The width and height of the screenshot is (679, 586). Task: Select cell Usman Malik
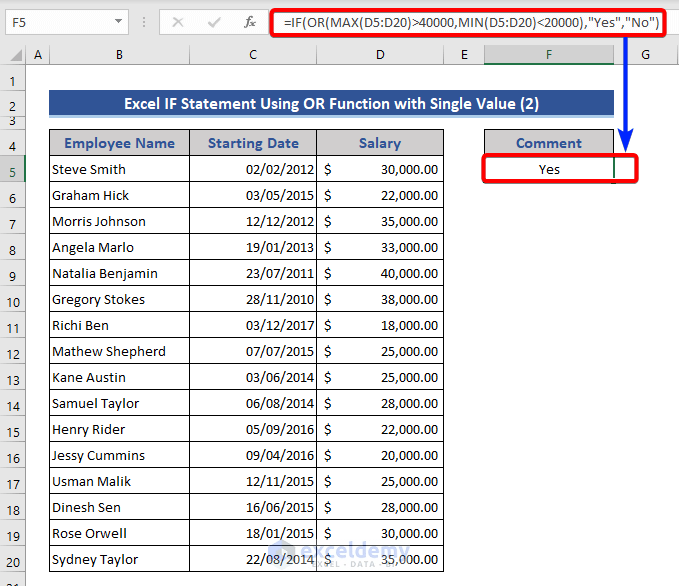tap(120, 481)
